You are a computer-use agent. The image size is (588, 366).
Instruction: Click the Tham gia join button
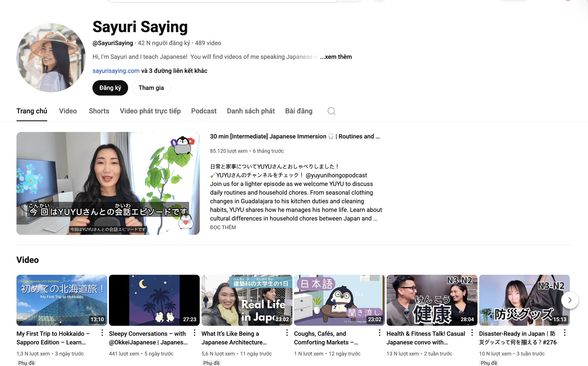point(151,88)
